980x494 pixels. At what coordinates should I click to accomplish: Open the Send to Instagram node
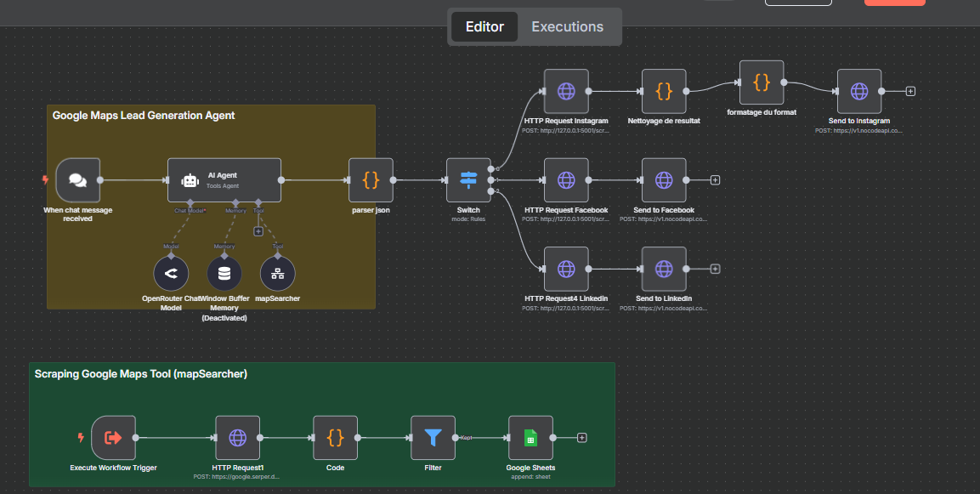point(859,91)
